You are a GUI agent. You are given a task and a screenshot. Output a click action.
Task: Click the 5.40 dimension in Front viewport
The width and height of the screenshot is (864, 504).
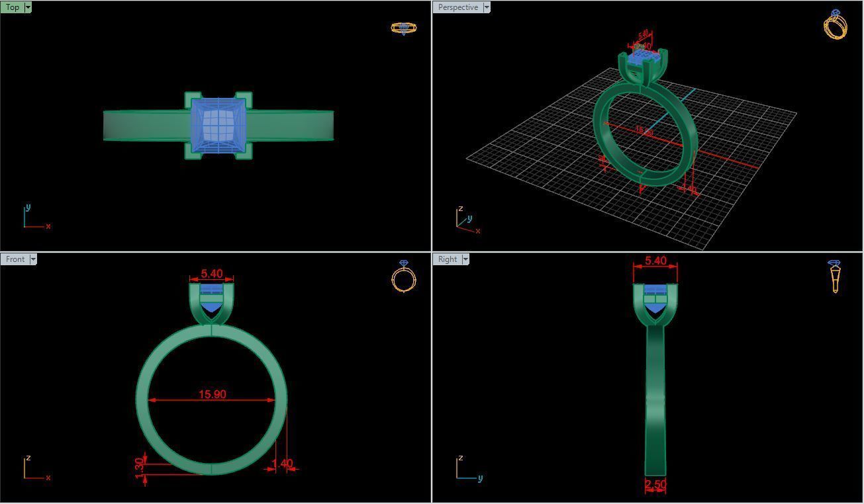[x=212, y=273]
